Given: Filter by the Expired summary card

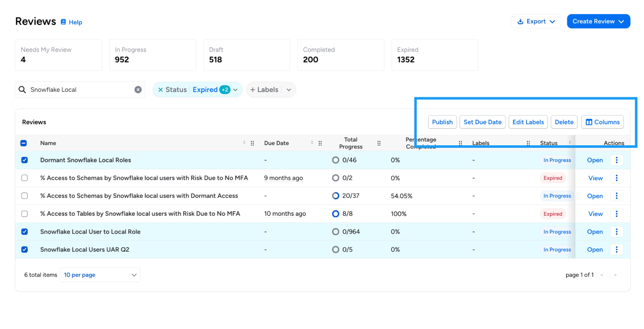Looking at the screenshot, I should (434, 55).
